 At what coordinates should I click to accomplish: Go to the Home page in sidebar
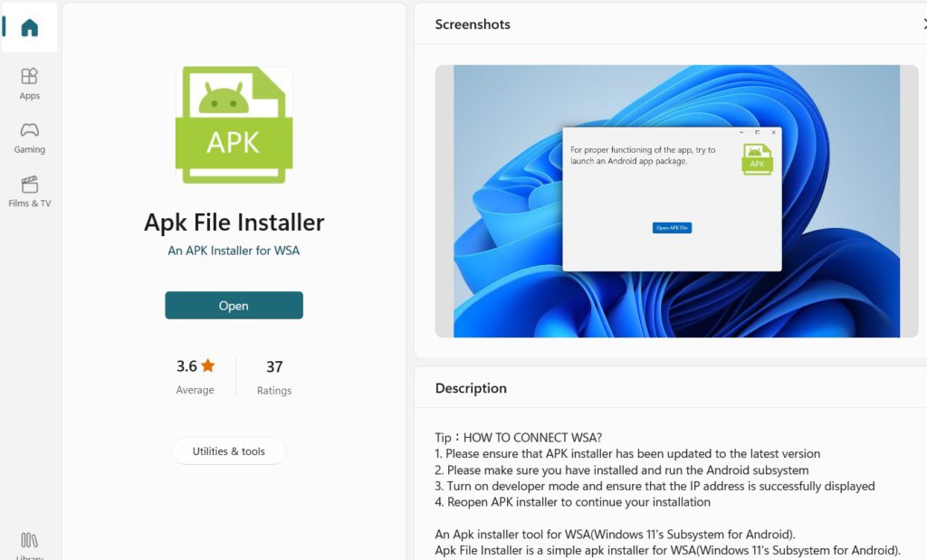click(29, 27)
